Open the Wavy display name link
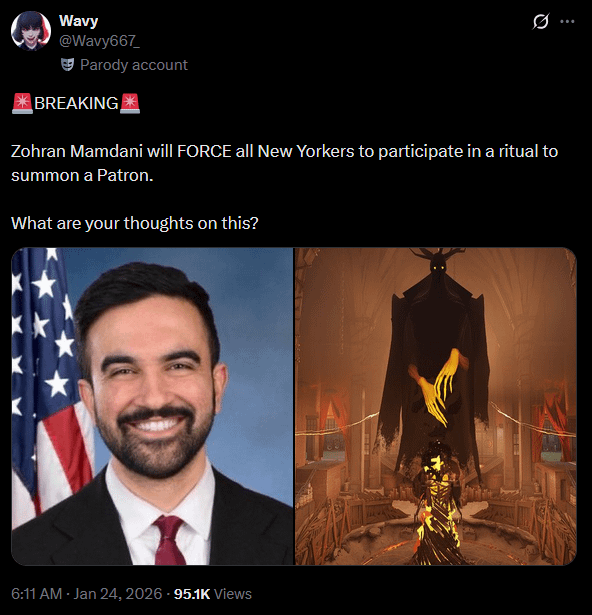The height and width of the screenshot is (615, 592). click(78, 21)
